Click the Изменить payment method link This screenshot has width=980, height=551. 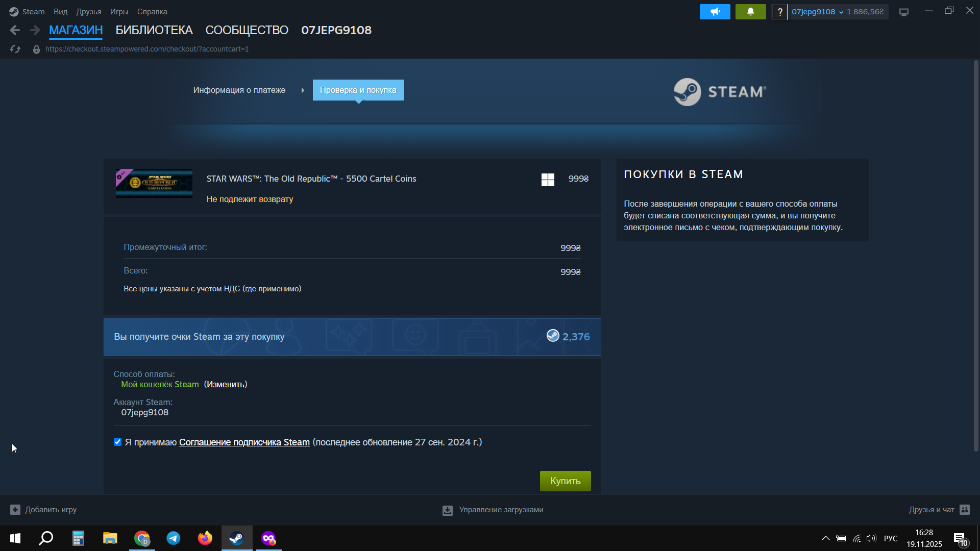(226, 385)
